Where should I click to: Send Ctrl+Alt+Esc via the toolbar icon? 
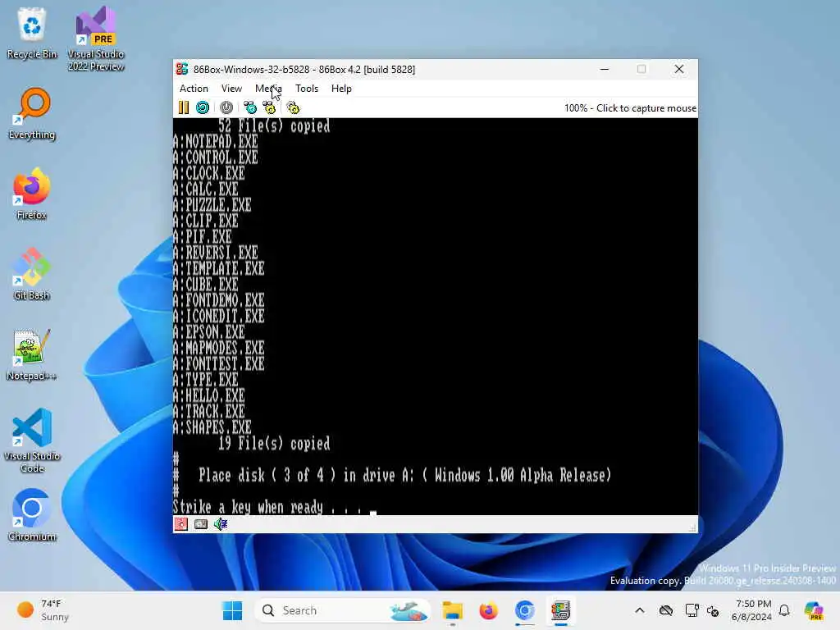point(269,107)
